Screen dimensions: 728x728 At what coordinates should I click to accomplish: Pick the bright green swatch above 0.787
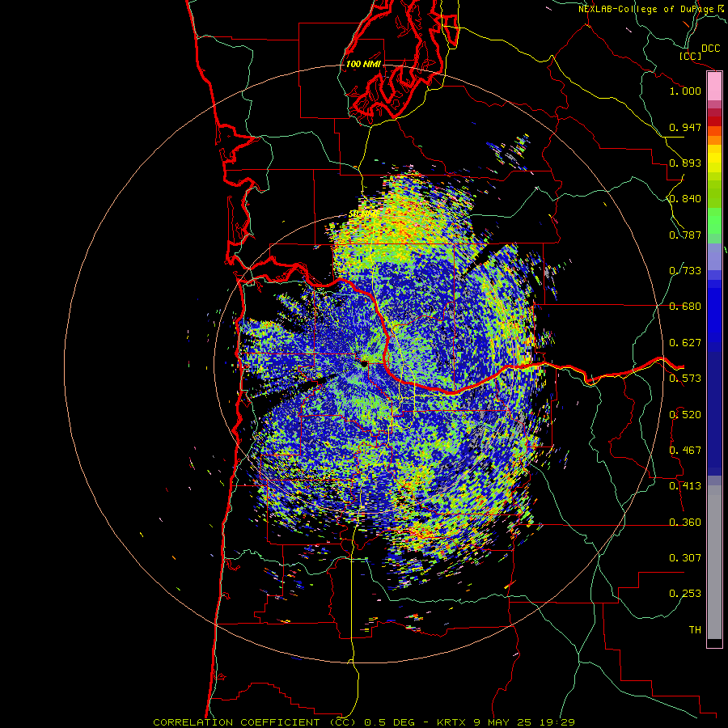point(714,221)
